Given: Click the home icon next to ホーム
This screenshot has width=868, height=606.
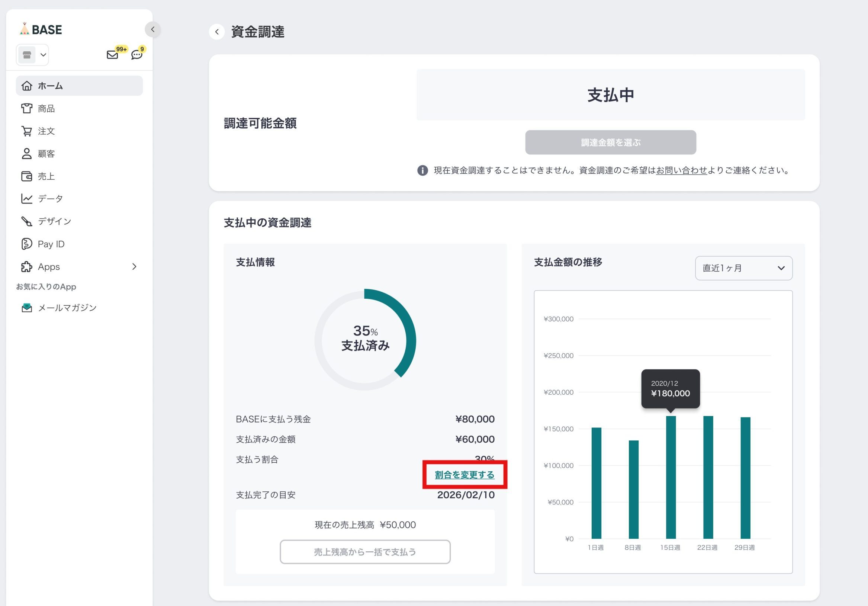Looking at the screenshot, I should 26,86.
